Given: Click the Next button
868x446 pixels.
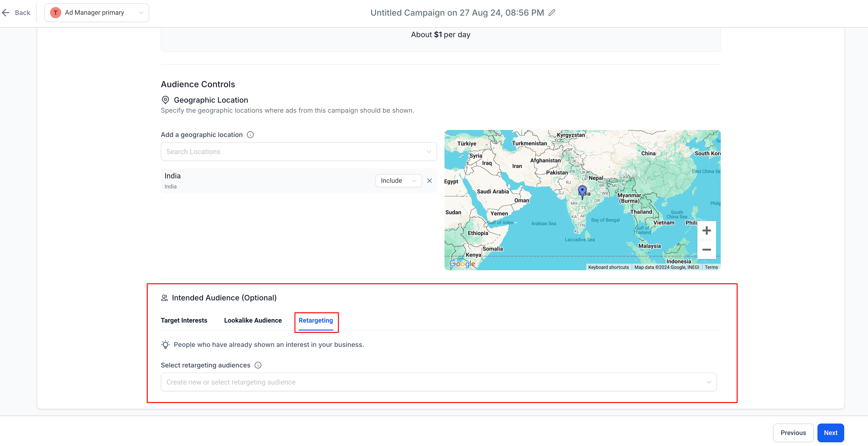Looking at the screenshot, I should [830, 432].
